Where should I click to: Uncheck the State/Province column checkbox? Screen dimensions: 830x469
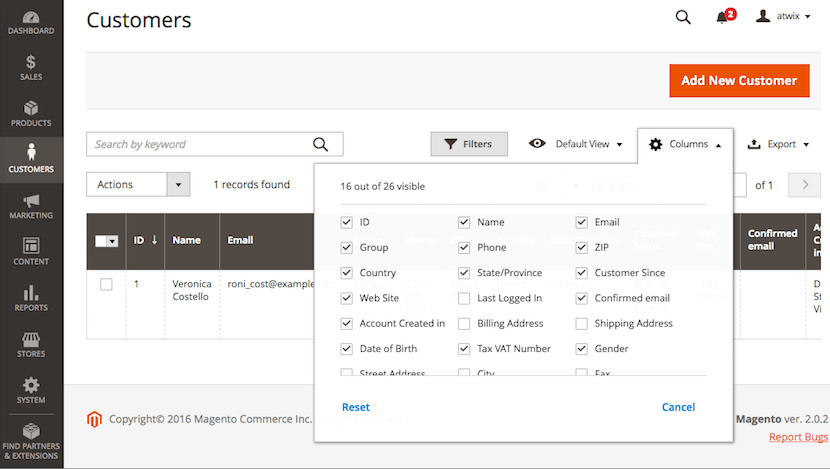(464, 273)
